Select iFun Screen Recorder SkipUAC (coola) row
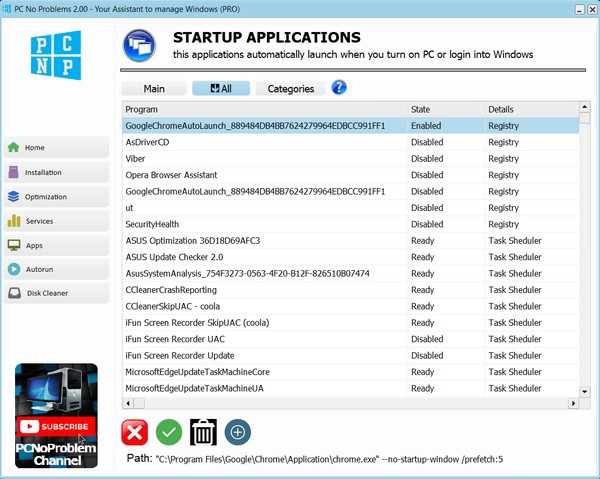The height and width of the screenshot is (479, 600). (x=351, y=323)
